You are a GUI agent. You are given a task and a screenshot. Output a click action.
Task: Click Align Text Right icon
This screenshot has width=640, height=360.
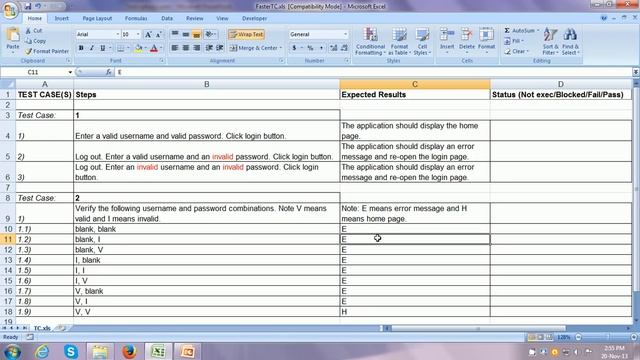[196, 48]
